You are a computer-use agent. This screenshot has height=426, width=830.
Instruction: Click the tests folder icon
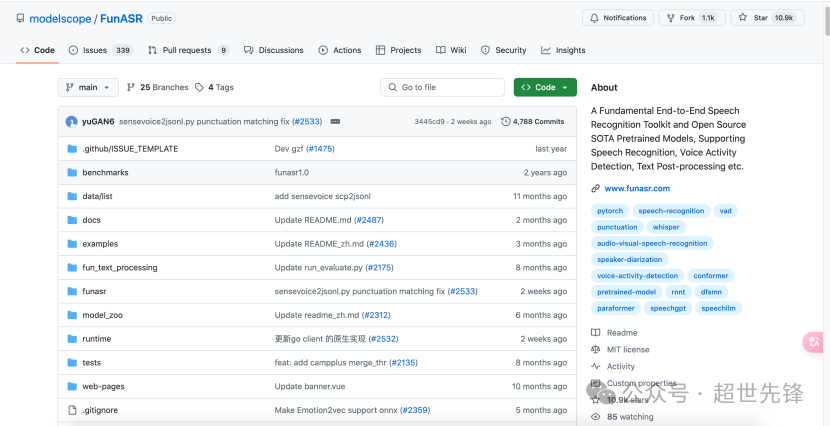(72, 363)
